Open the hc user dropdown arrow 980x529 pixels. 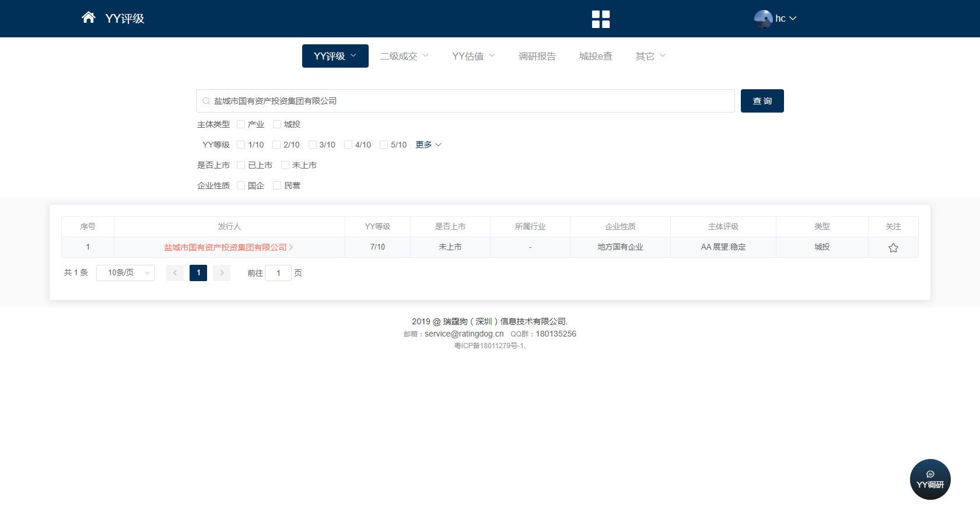(x=793, y=19)
